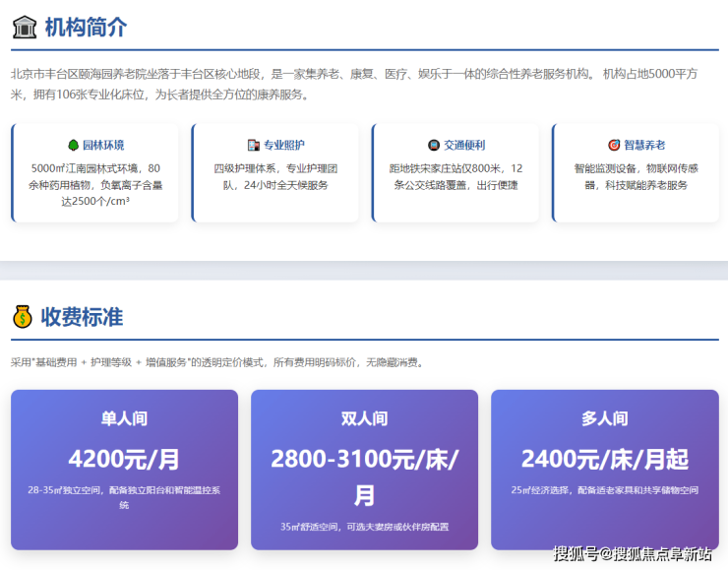Click the 搜狐号@搜狐焦点阜新站 watermark

click(632, 553)
